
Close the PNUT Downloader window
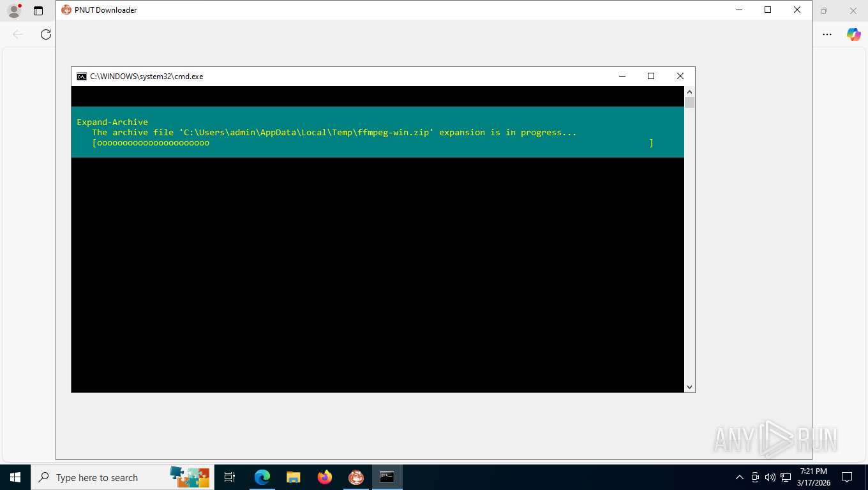(x=797, y=10)
